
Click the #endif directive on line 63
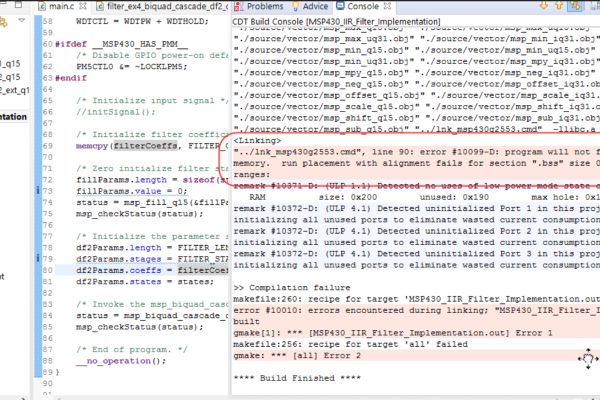pos(71,78)
